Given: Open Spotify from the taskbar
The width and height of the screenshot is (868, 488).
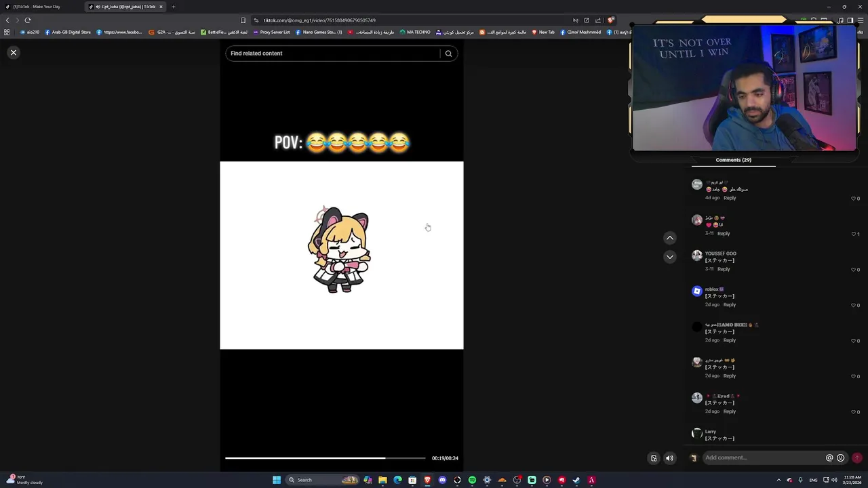Looking at the screenshot, I should pos(472,480).
